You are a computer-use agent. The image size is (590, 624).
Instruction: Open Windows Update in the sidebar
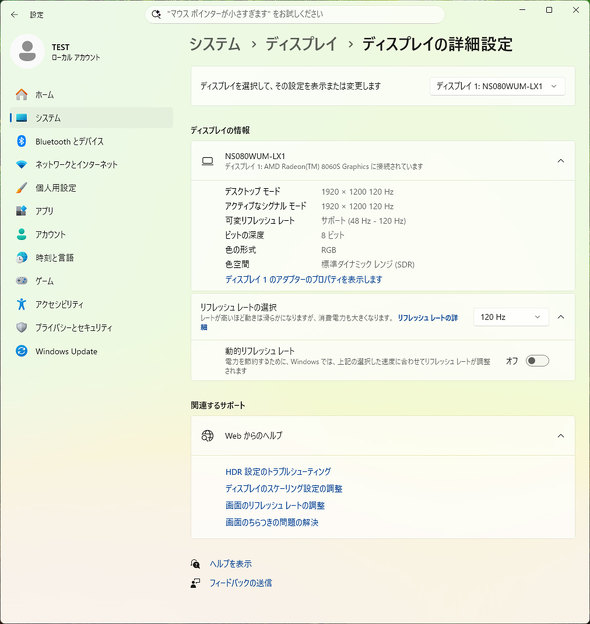pyautogui.click(x=91, y=351)
